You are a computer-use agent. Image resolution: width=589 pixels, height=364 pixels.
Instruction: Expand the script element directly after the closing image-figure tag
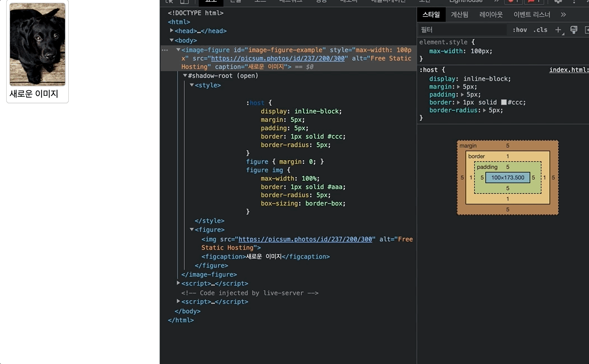(x=178, y=283)
